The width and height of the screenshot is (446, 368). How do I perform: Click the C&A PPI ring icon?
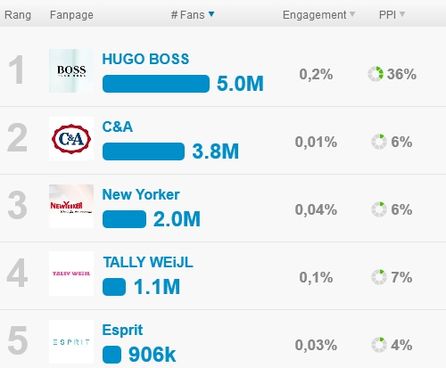click(x=379, y=142)
